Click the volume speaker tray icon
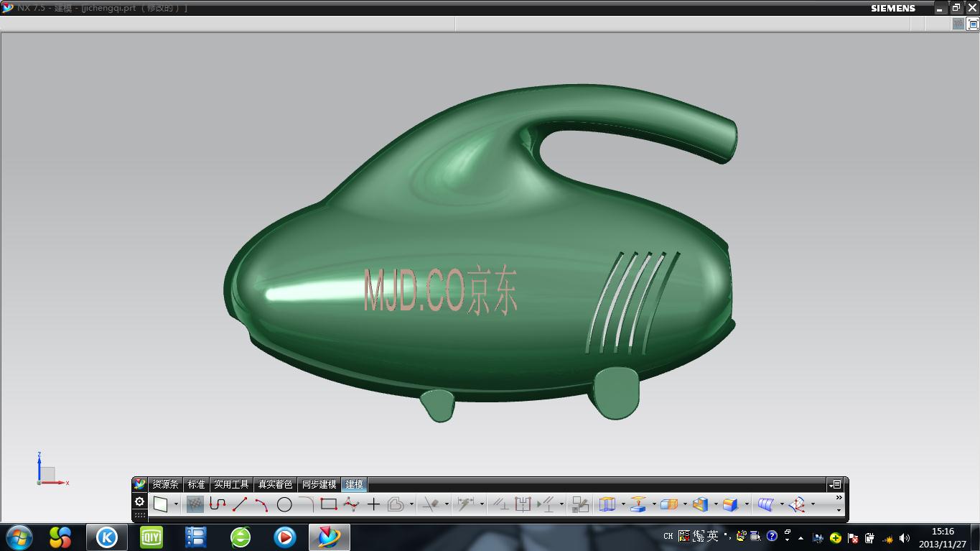Screen dimensions: 980x551 coord(904,537)
